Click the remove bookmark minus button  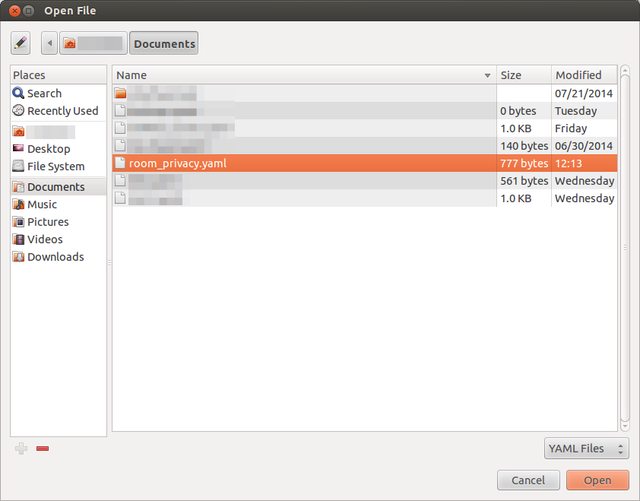pyautogui.click(x=42, y=448)
